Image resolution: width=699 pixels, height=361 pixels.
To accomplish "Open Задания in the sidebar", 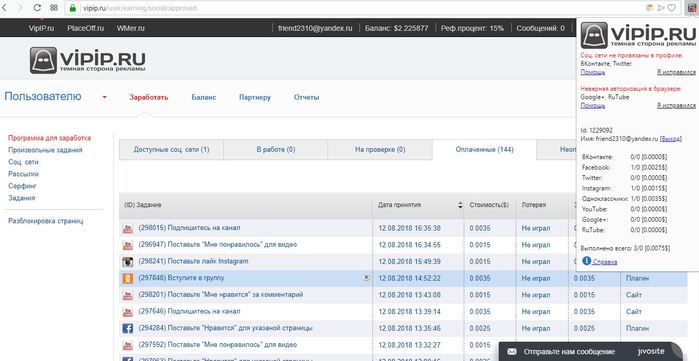I will (21, 198).
